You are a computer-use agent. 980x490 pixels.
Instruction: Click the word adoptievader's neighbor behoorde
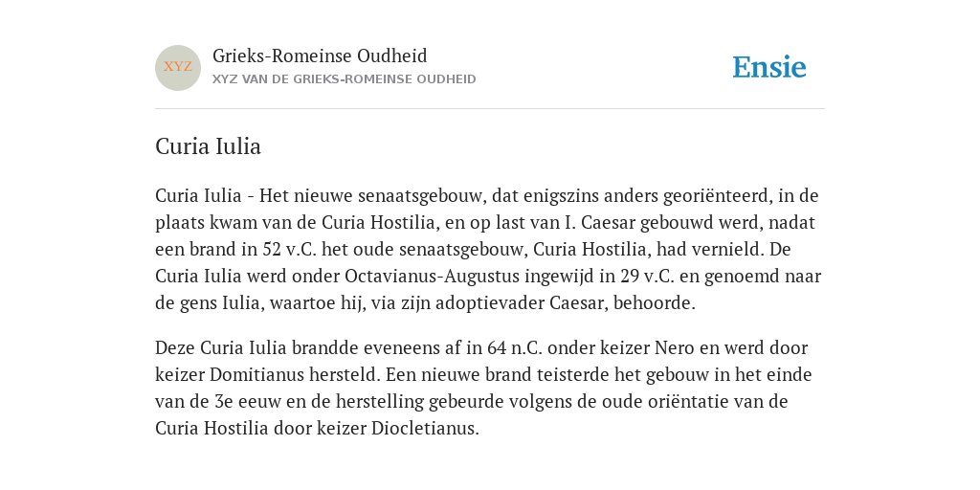click(655, 303)
